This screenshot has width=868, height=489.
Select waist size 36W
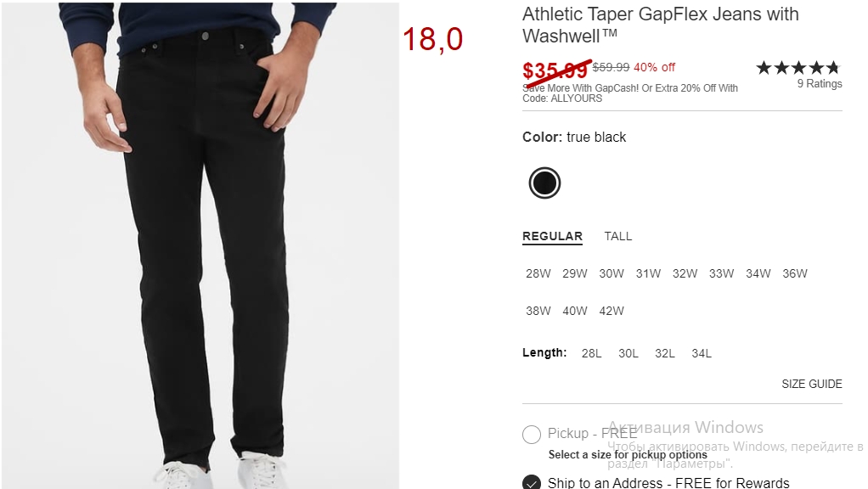pos(794,273)
